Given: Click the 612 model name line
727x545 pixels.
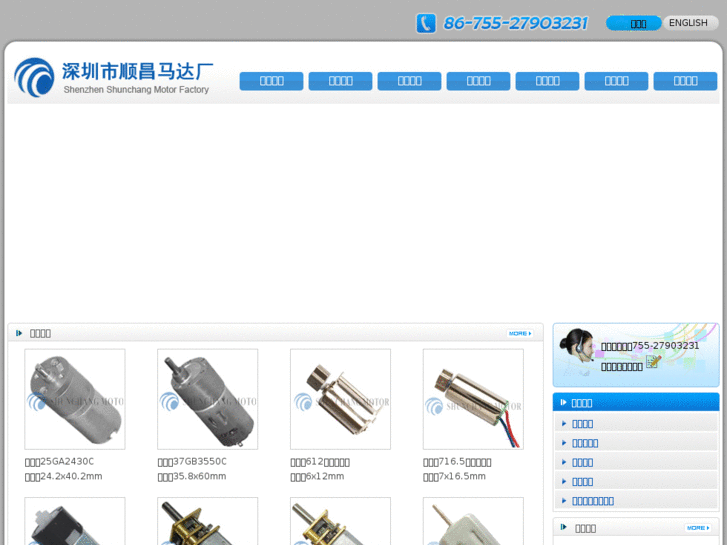Looking at the screenshot, I should tap(320, 462).
